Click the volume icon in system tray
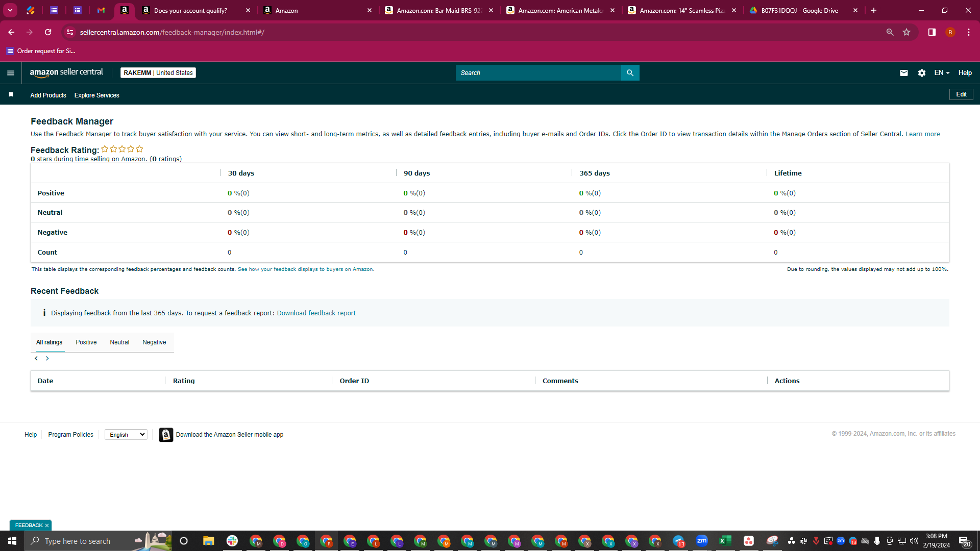This screenshot has height=551, width=980. point(914,541)
